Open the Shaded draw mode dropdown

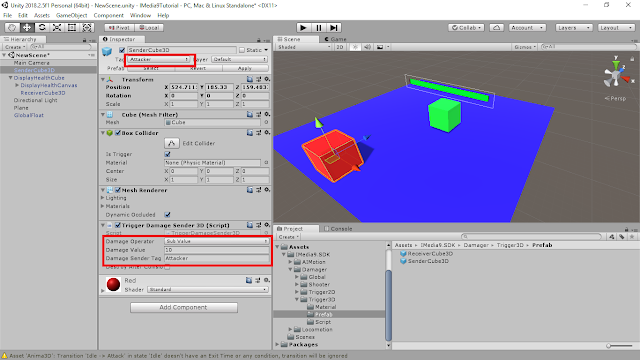(304, 47)
